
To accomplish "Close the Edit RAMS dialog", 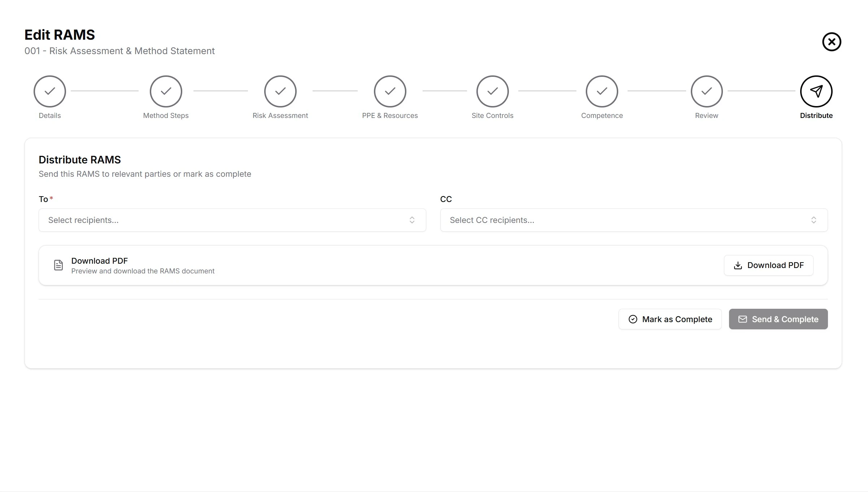I will (x=832, y=42).
